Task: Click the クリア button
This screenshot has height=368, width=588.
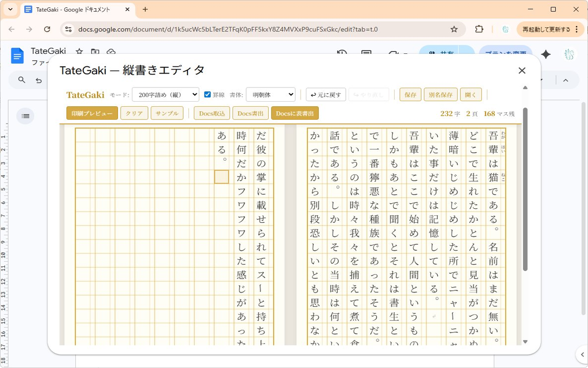Action: pos(134,113)
